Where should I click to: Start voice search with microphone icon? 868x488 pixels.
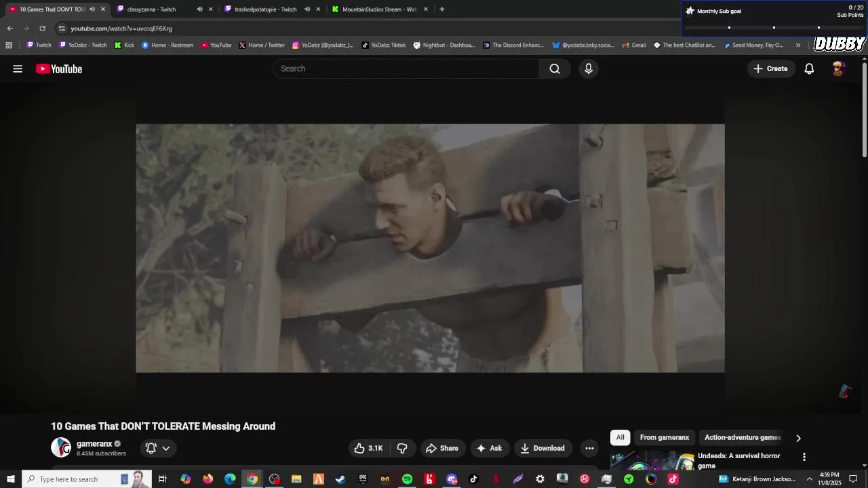[x=589, y=68]
